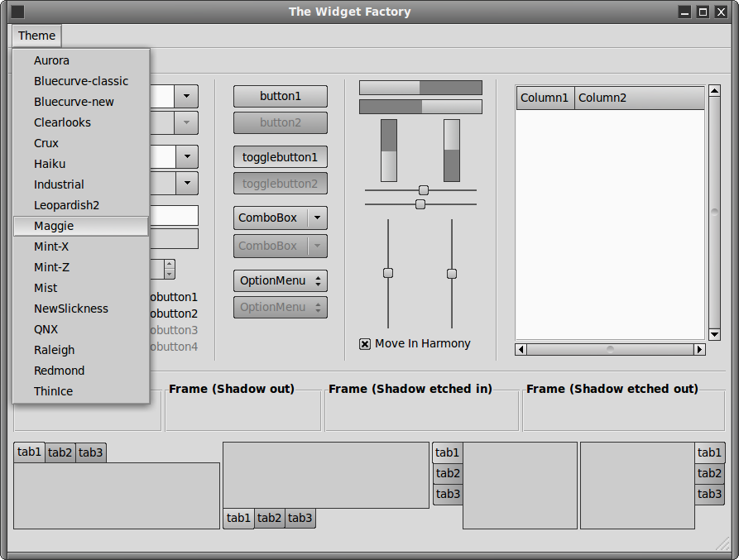Viewport: 739px width, 560px height.
Task: Apply the Haiku theme
Action: click(81, 164)
